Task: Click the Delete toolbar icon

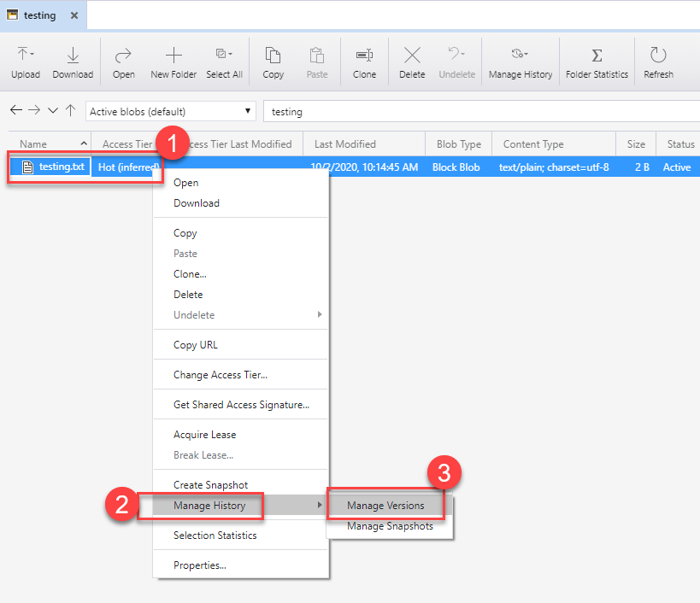Action: (412, 62)
